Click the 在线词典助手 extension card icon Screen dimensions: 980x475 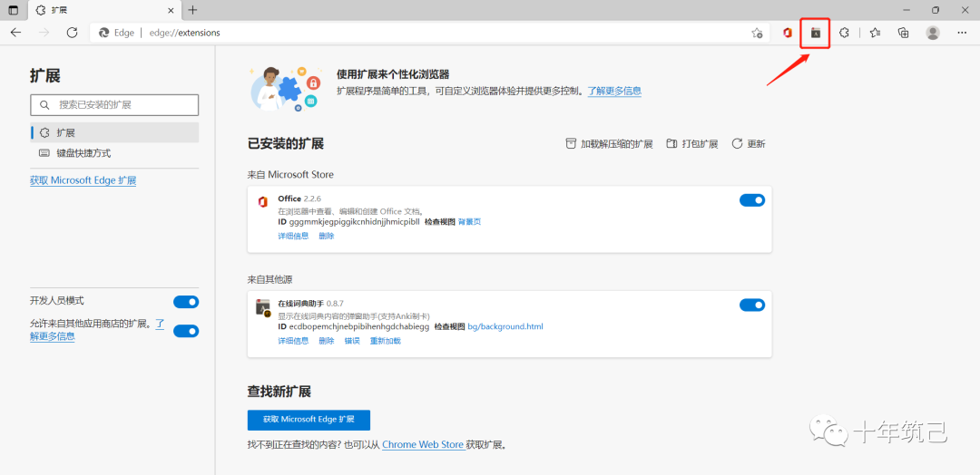coord(262,307)
